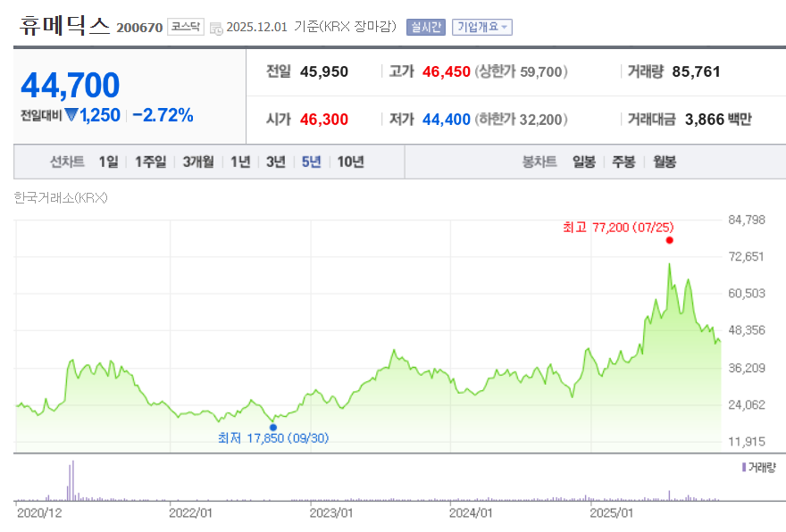Click the blue 최저 low-point marker dot
Screen dimensions: 786x532
tap(273, 428)
